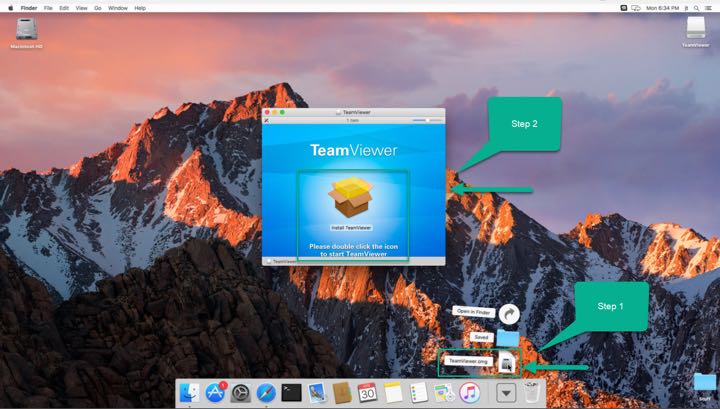Screen dimensions: 720x409
Task: Launch App Store from the Dock
Action: [x=215, y=393]
